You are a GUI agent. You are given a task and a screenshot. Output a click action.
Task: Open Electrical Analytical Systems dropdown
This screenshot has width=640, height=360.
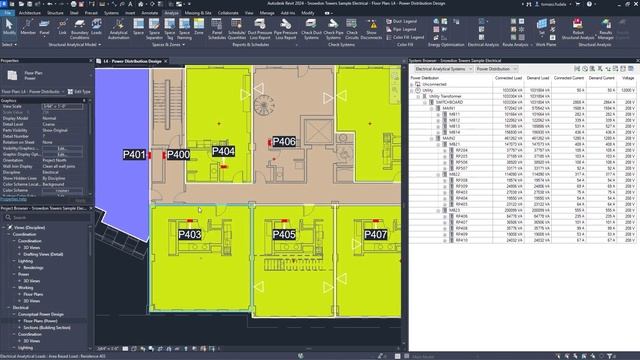point(444,69)
